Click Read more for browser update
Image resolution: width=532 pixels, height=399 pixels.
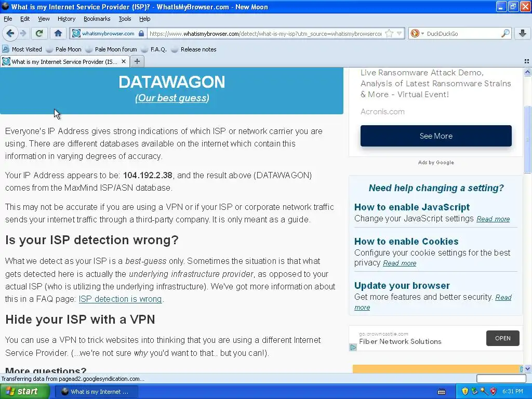point(503,297)
